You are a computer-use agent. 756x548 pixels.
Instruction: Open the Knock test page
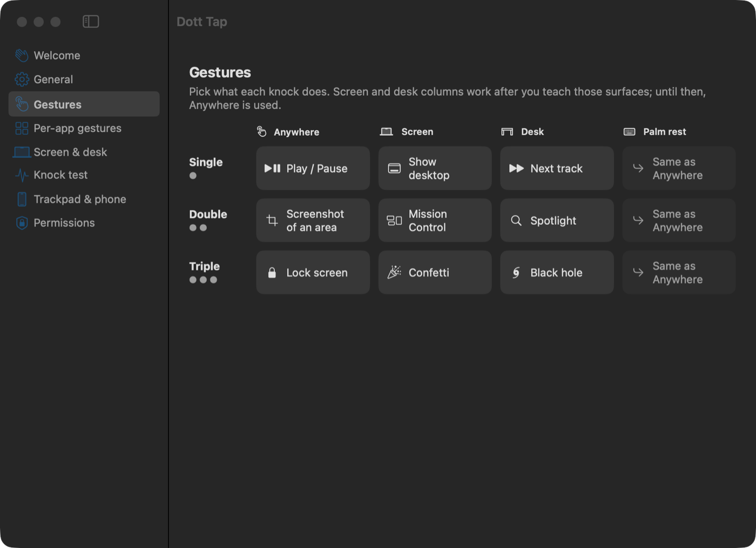pos(84,175)
